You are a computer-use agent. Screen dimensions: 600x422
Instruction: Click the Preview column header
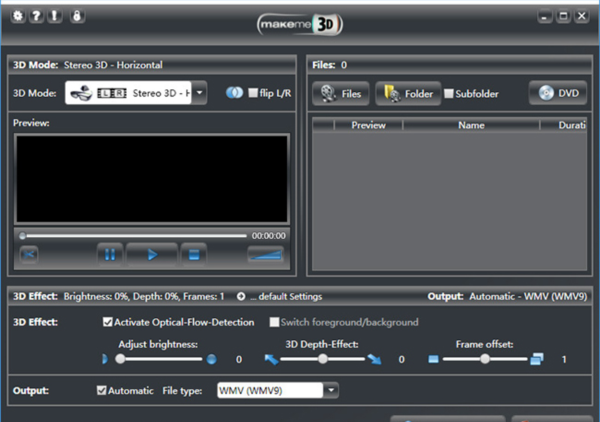(368, 125)
